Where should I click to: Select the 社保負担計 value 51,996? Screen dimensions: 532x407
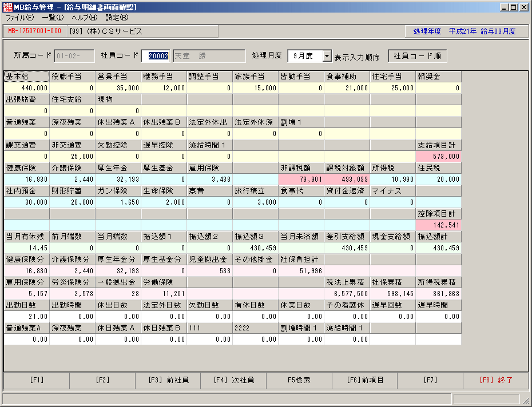click(301, 271)
